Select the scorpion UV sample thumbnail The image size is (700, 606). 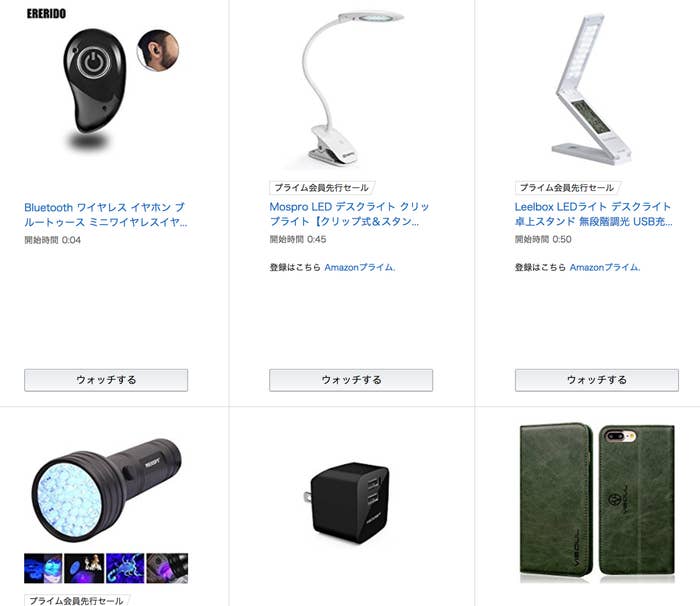pos(125,568)
